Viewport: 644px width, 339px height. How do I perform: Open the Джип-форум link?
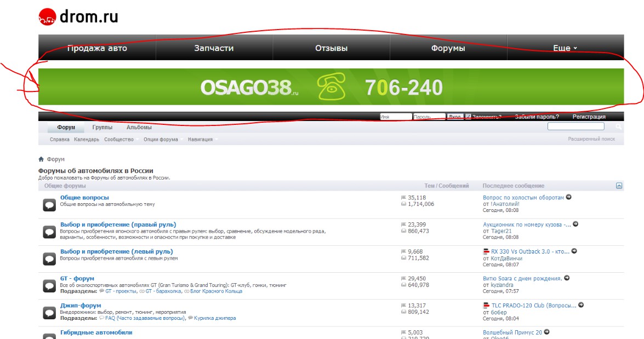(x=81, y=306)
